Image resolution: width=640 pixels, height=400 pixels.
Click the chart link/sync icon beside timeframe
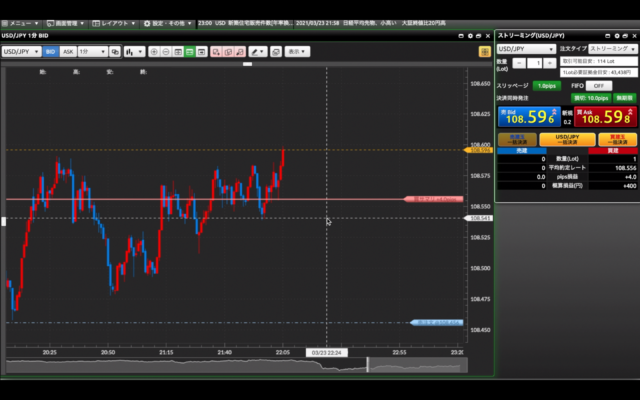tap(115, 52)
